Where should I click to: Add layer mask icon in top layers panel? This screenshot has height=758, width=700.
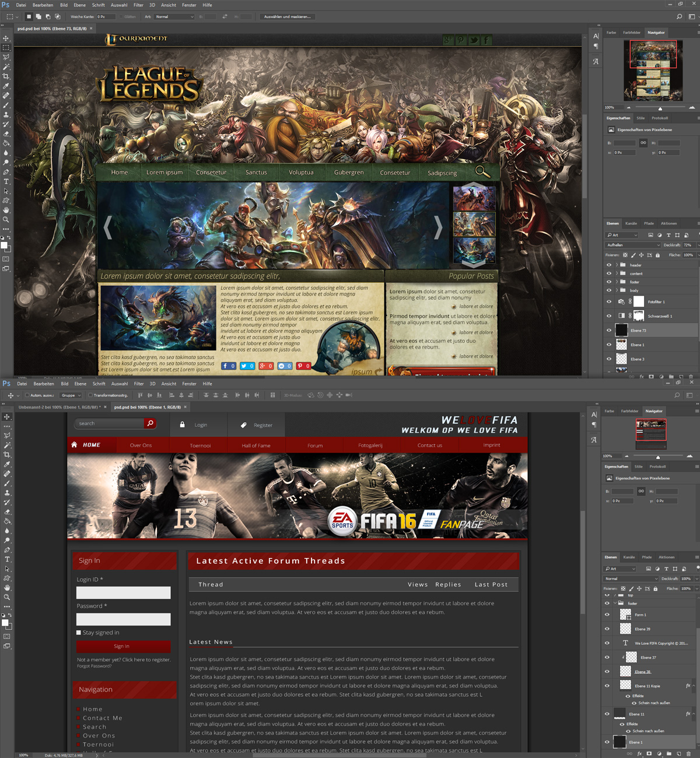(x=651, y=377)
